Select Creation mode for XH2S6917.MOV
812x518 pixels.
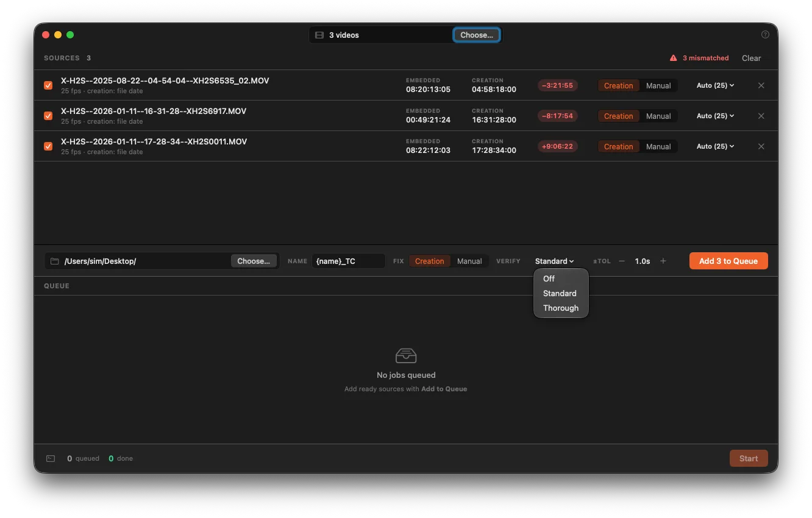coord(619,116)
